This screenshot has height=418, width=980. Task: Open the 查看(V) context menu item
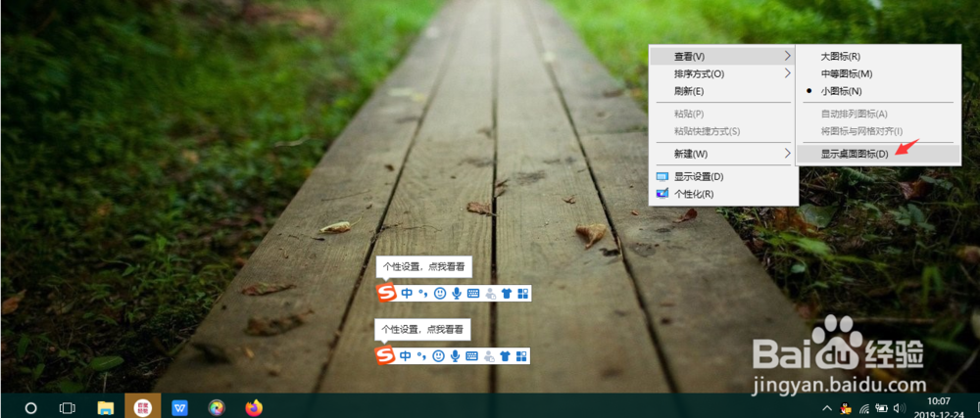(722, 56)
